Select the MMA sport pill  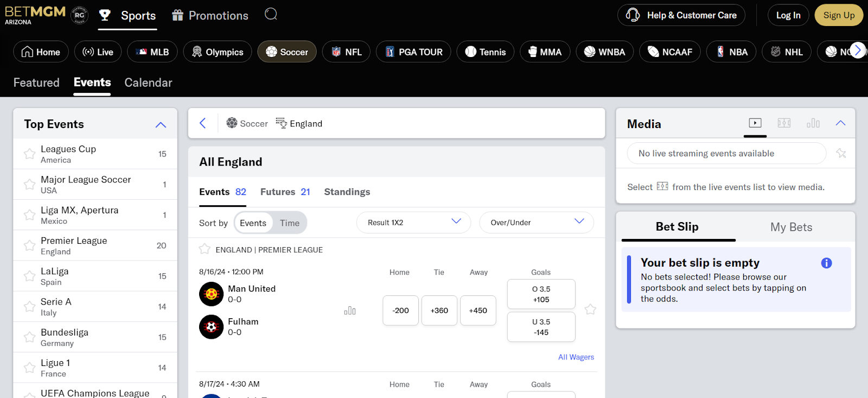(545, 52)
